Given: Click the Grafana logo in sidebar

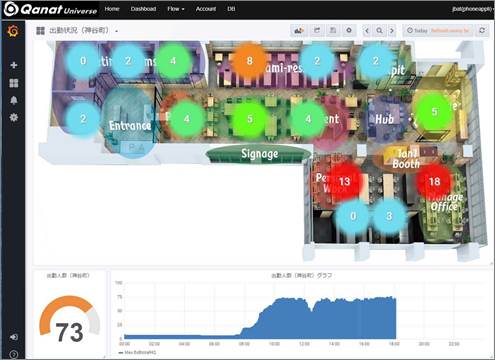Looking at the screenshot, I should [x=13, y=32].
